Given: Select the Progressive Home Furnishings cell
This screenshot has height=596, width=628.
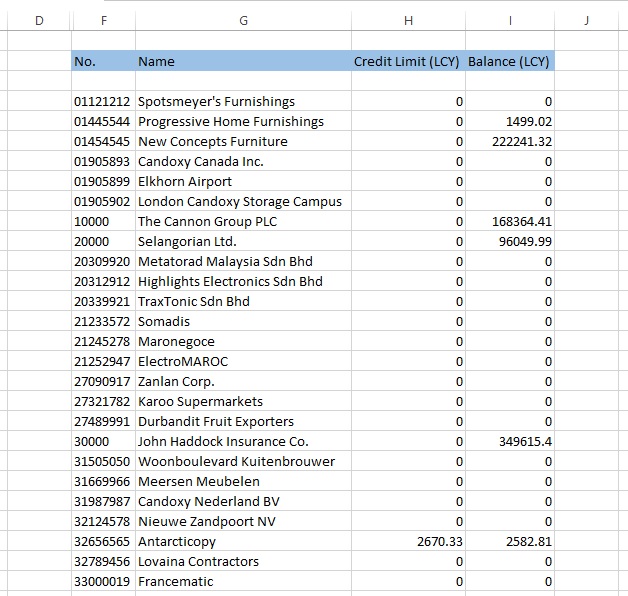Looking at the screenshot, I should (x=244, y=121).
